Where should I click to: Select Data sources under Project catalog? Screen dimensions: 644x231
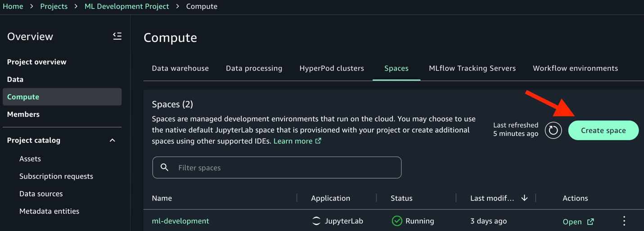point(41,194)
